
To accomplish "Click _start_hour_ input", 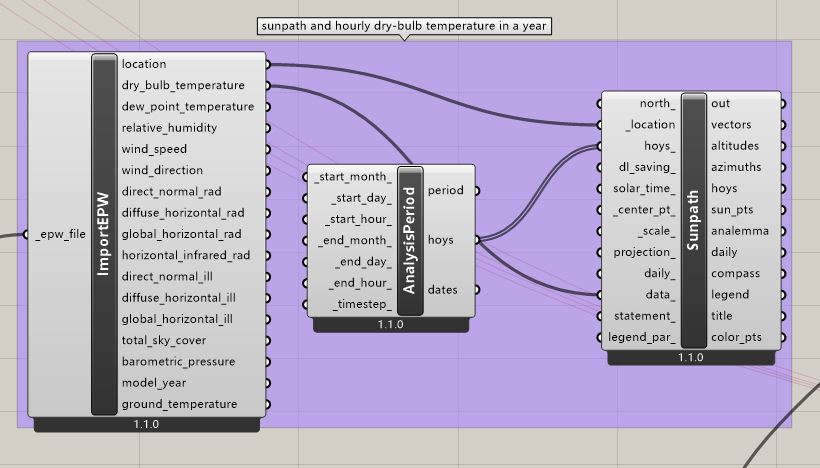I will click(358, 220).
